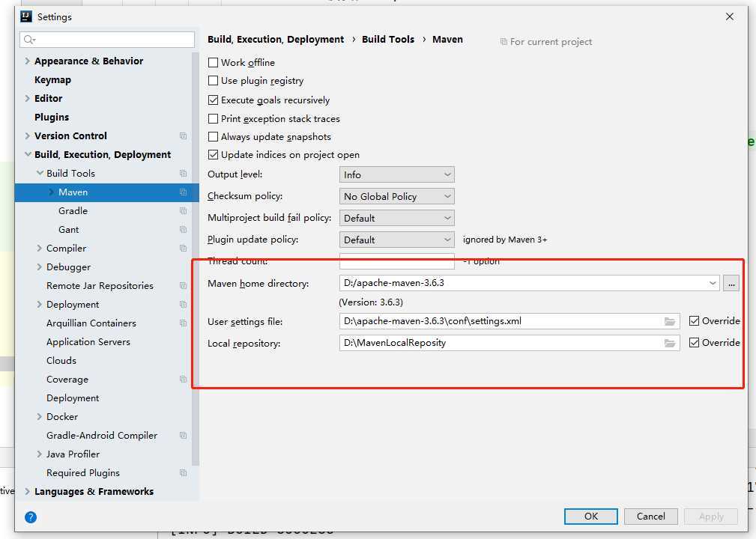
Task: Click project-level icon beside Version Control
Action: pos(184,135)
